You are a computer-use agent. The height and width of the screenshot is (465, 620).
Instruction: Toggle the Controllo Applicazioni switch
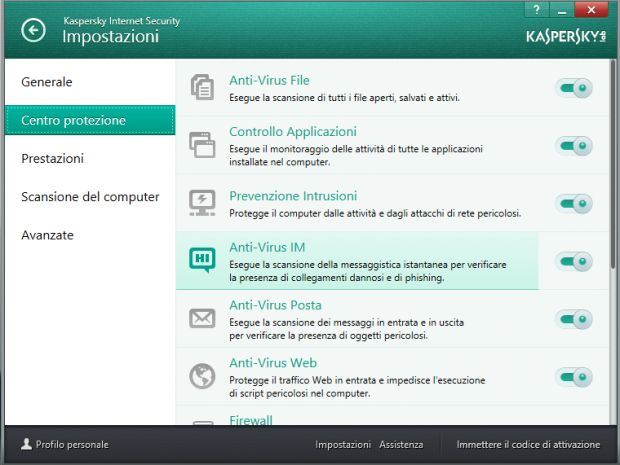pos(574,146)
